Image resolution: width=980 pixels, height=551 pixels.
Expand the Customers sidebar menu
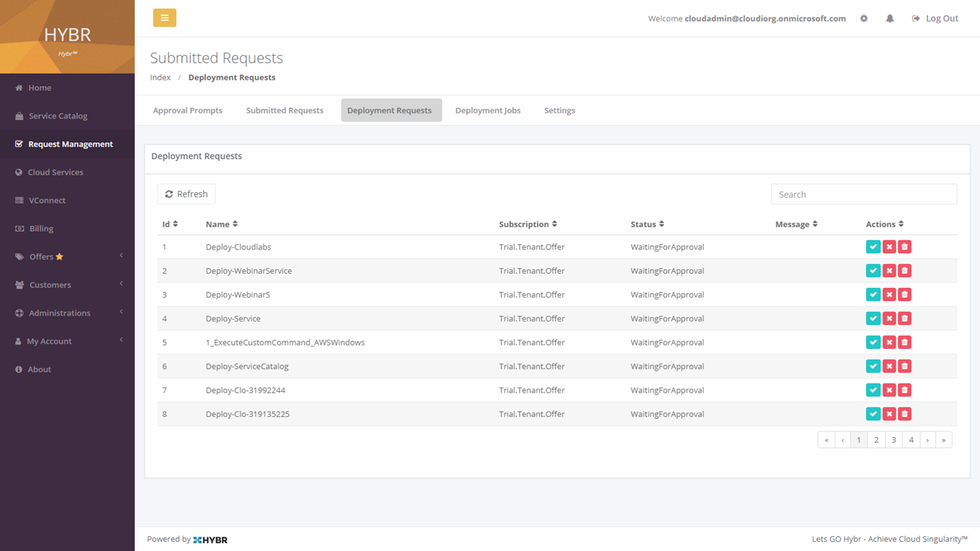tap(67, 285)
